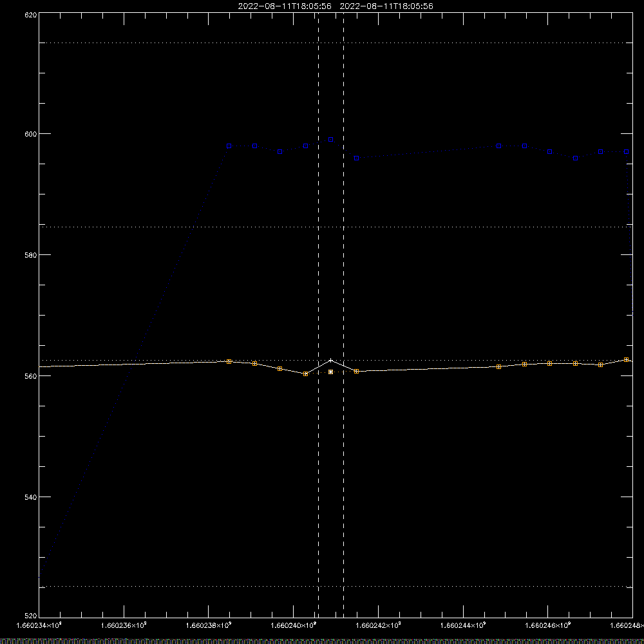Click the first orange square data point

[x=229, y=361]
